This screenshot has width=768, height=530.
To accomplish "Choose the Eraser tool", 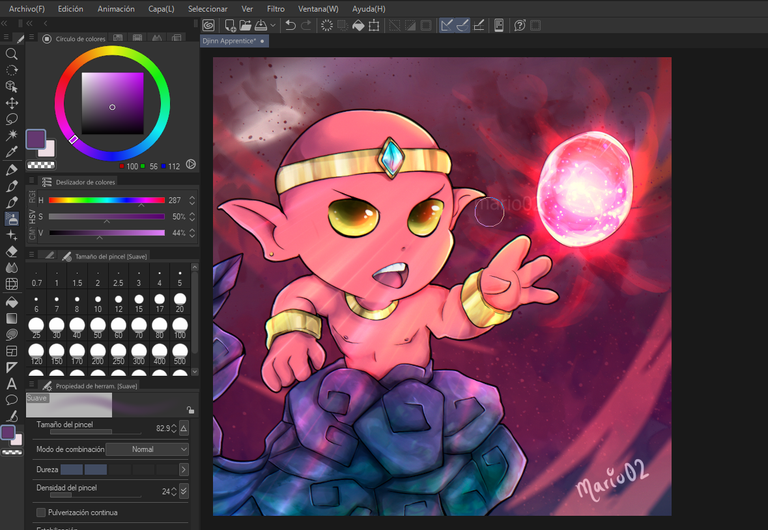I will click(x=12, y=251).
